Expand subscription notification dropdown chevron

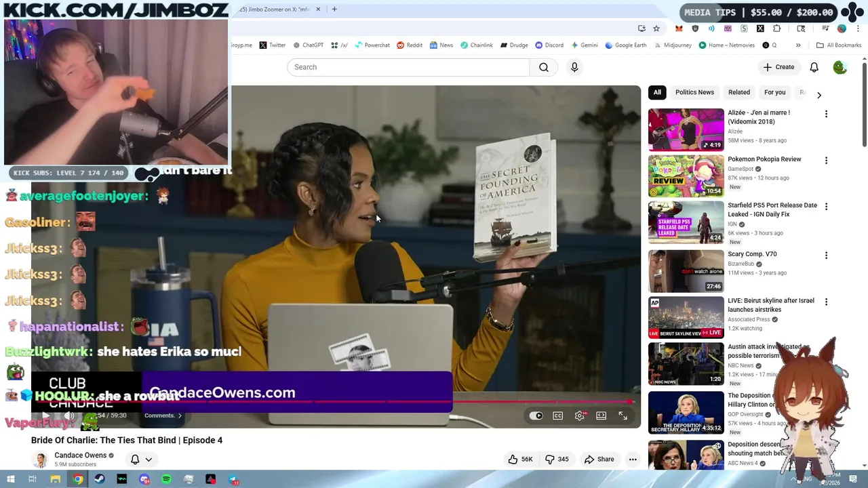tap(149, 460)
